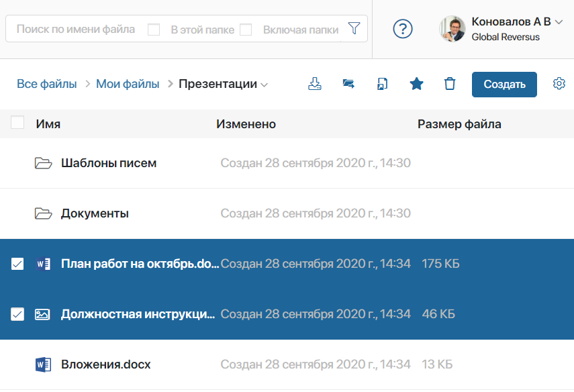Sort by the Имя column header
This screenshot has width=574, height=392.
[x=48, y=124]
